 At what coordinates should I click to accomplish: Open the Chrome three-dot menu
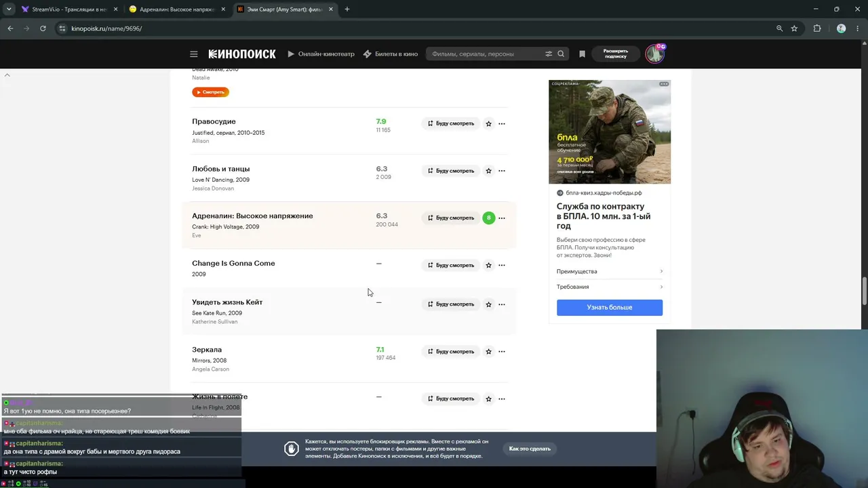[857, 28]
